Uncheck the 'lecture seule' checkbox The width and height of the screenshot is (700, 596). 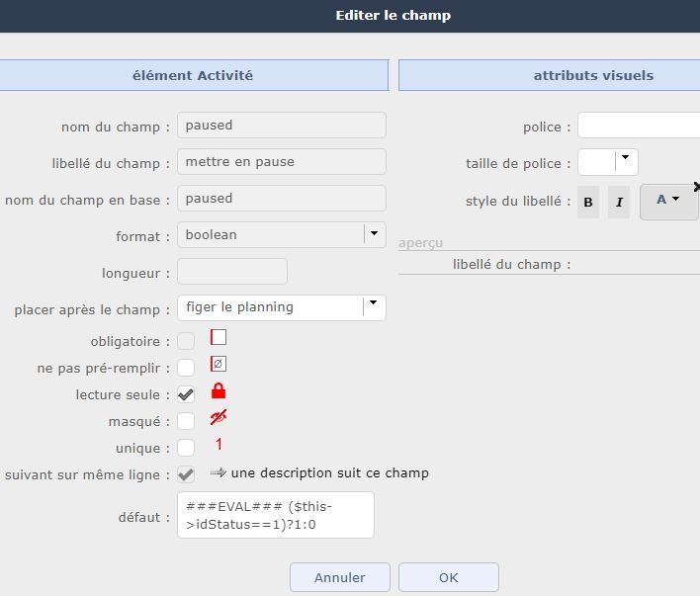point(186,394)
